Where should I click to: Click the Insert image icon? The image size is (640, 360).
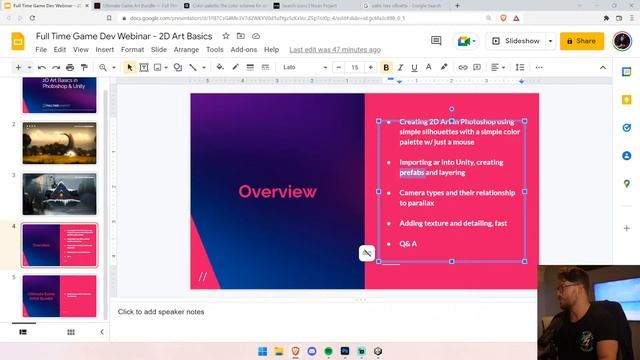pyautogui.click(x=158, y=67)
